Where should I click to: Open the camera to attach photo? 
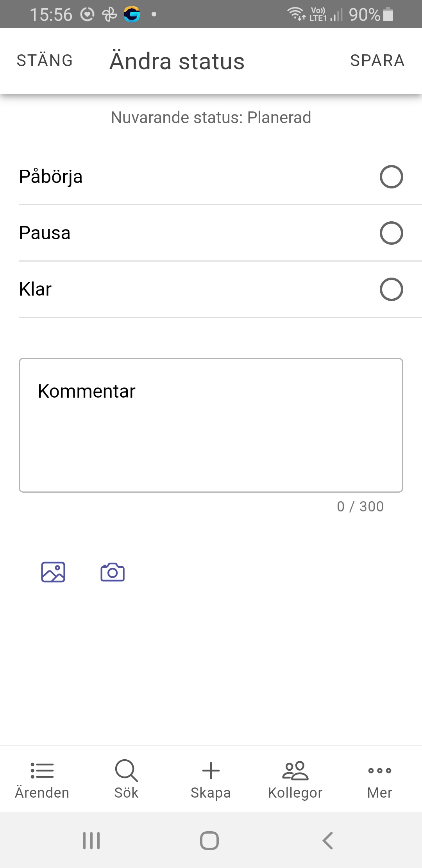pyautogui.click(x=113, y=572)
